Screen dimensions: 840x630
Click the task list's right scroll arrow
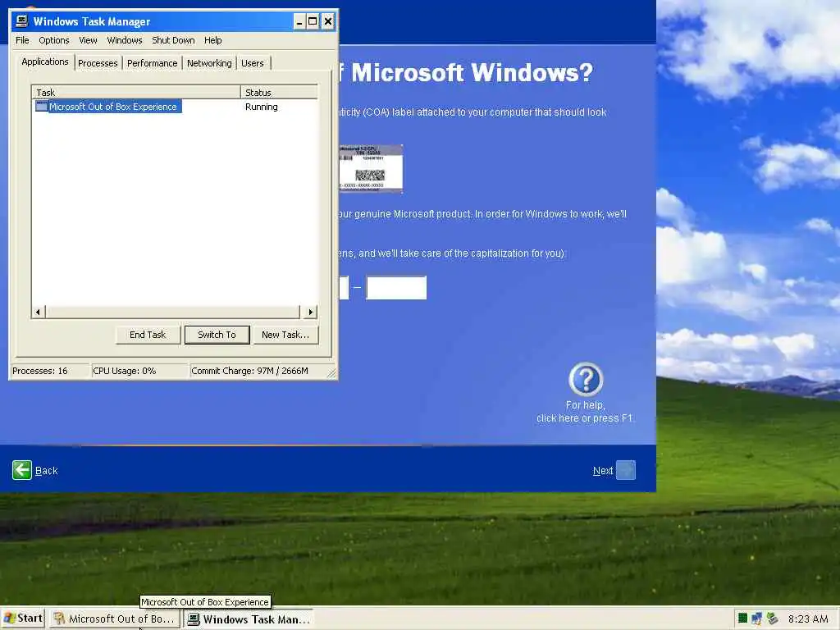pos(311,312)
